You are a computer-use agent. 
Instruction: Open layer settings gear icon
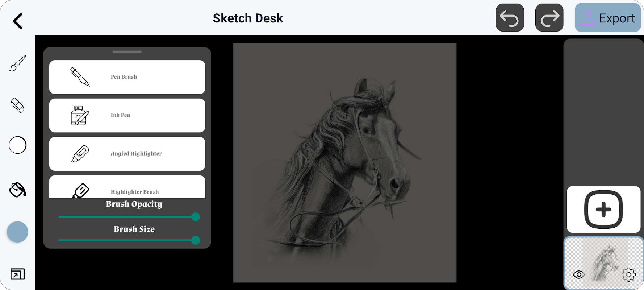click(x=628, y=274)
